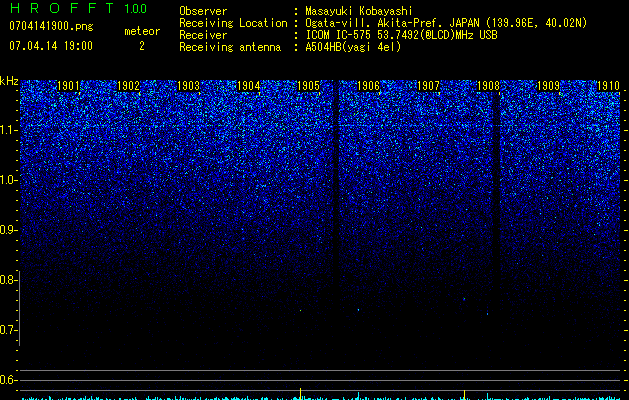
Task: Click the ICOM IC-575 53.7492 MHz USB text
Action: point(402,35)
